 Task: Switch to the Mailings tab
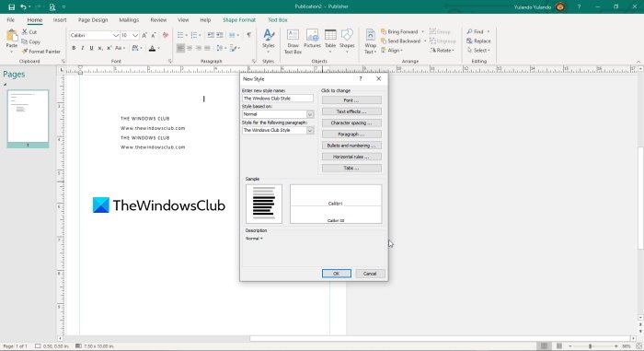click(129, 19)
